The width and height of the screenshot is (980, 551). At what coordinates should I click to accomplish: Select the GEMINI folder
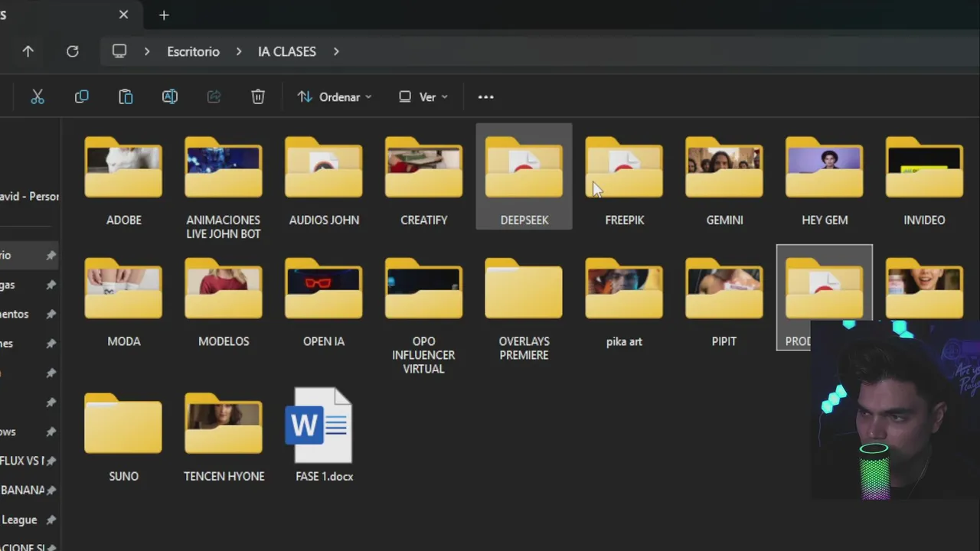pyautogui.click(x=724, y=181)
